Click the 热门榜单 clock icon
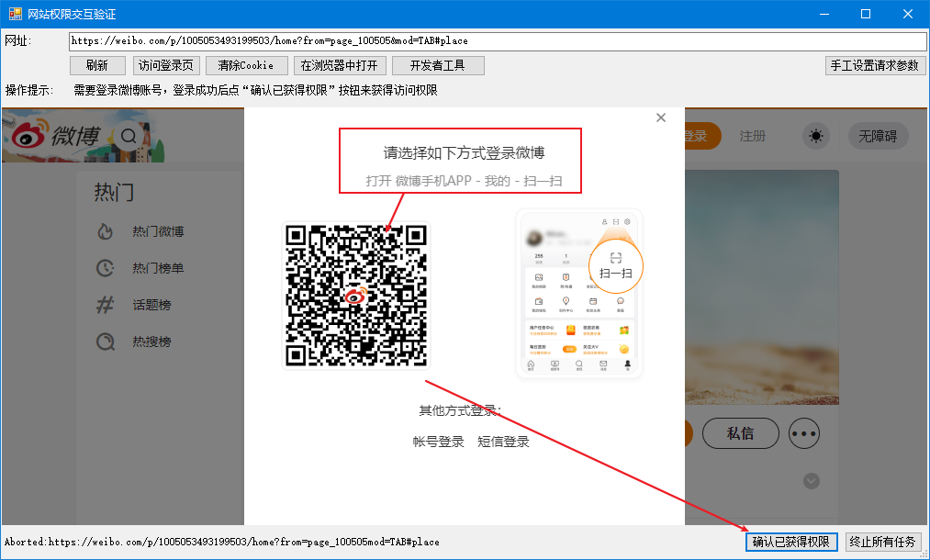This screenshot has width=930, height=560. click(105, 268)
